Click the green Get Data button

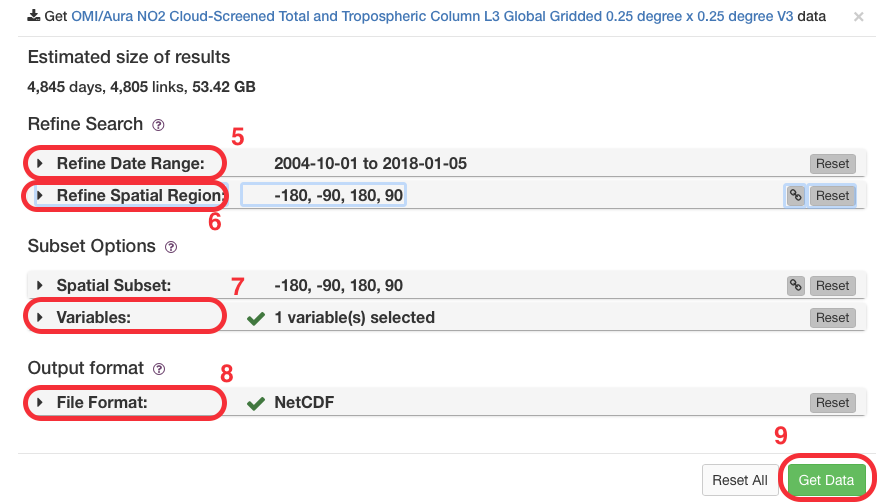click(x=826, y=480)
